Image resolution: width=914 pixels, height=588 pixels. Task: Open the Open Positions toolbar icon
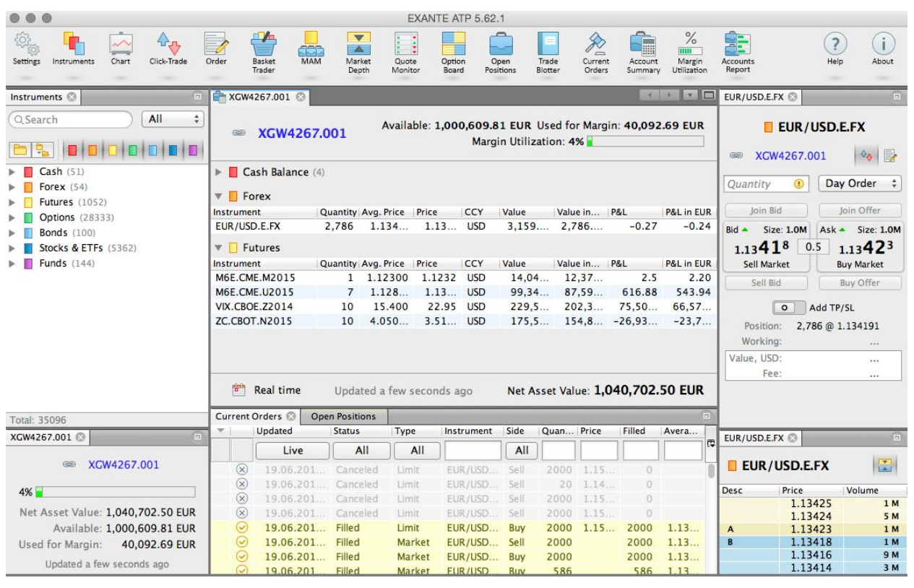point(501,53)
